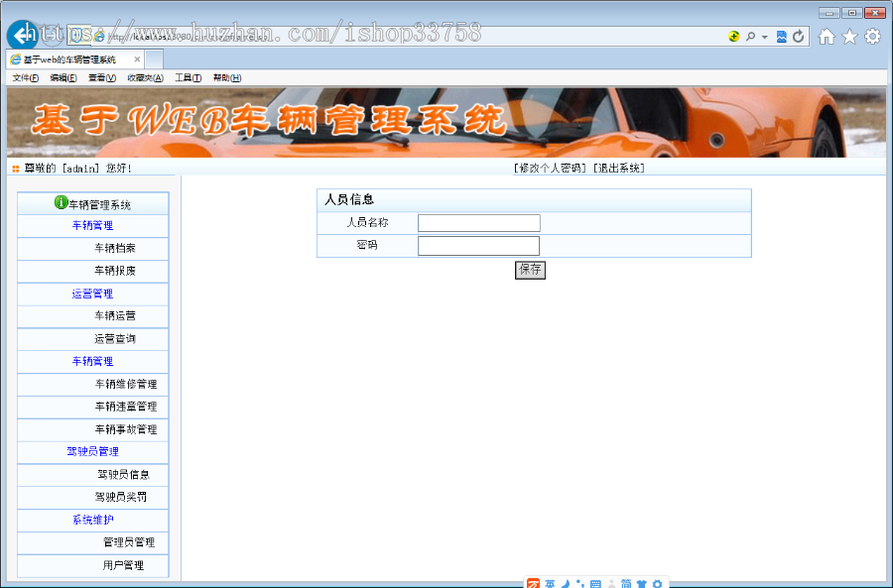This screenshot has width=893, height=588.
Task: Click the 人员名称 input field
Action: 478,223
